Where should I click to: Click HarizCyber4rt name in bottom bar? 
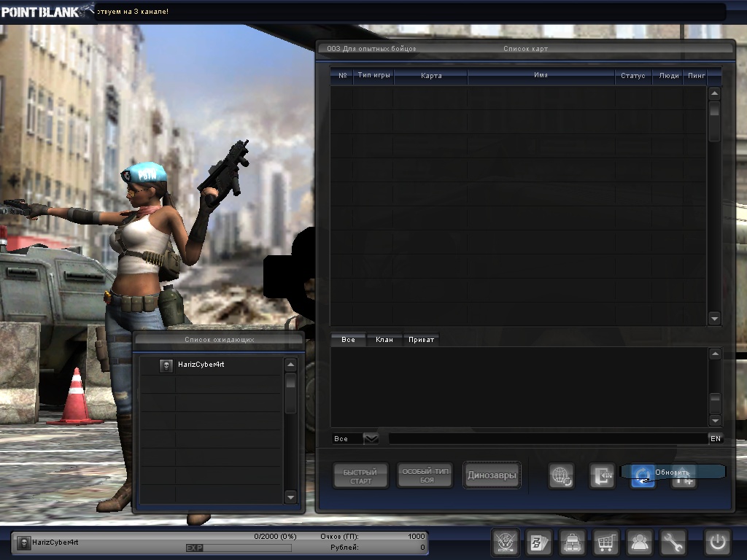click(55, 542)
